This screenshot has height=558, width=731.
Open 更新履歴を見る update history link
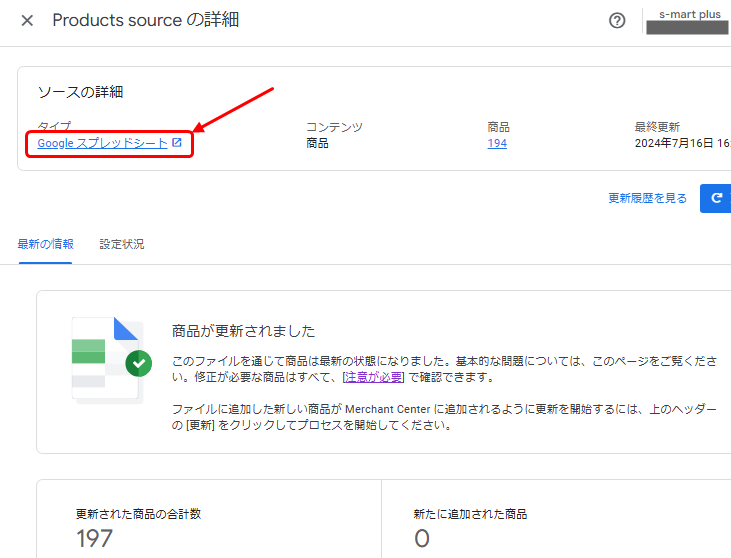(x=647, y=199)
